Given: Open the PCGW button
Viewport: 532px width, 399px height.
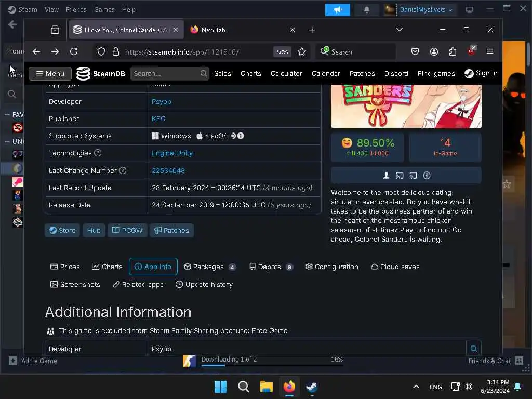Looking at the screenshot, I should pos(127,230).
